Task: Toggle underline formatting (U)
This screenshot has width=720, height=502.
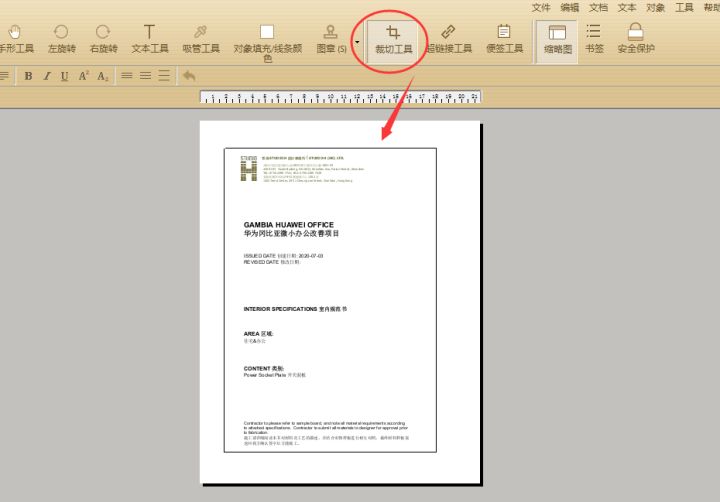Action: tap(64, 76)
